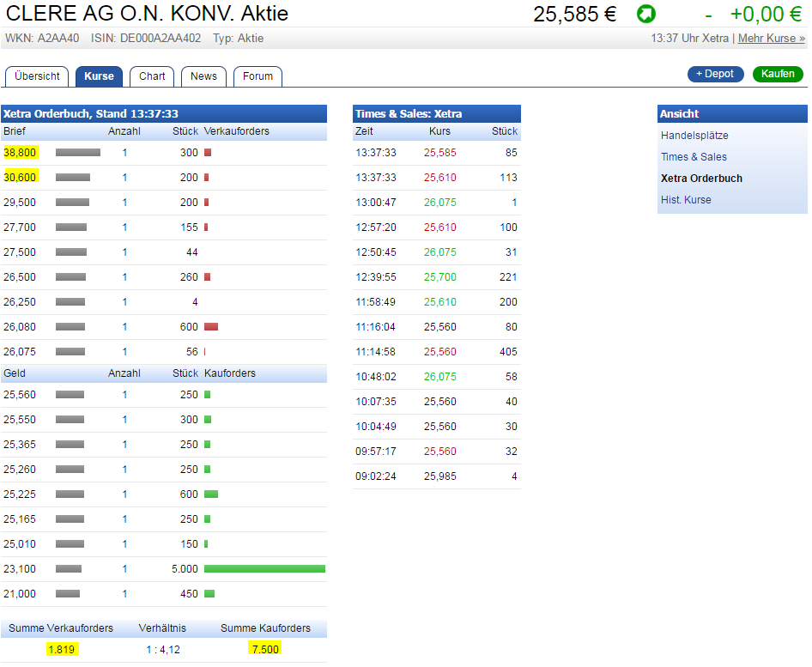Click the bid price 25,165

[x=20, y=518]
